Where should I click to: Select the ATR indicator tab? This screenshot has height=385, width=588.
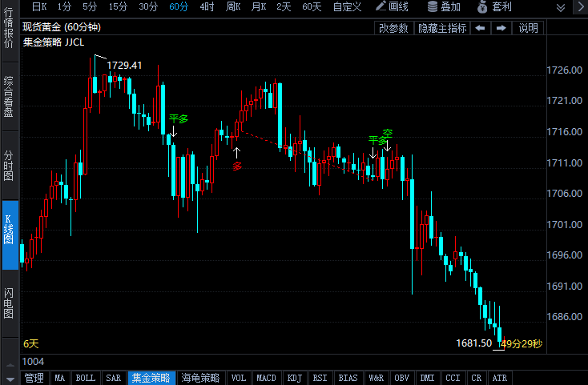[x=500, y=378]
